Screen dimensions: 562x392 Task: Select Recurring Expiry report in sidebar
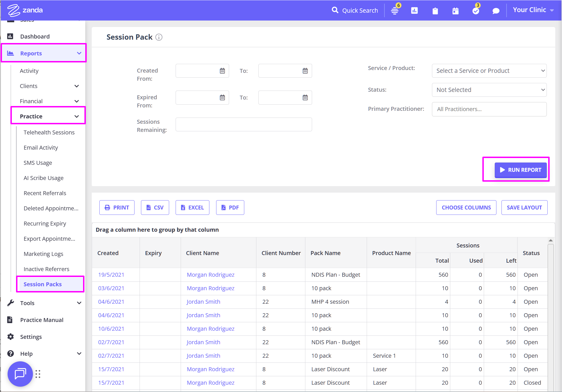(45, 224)
